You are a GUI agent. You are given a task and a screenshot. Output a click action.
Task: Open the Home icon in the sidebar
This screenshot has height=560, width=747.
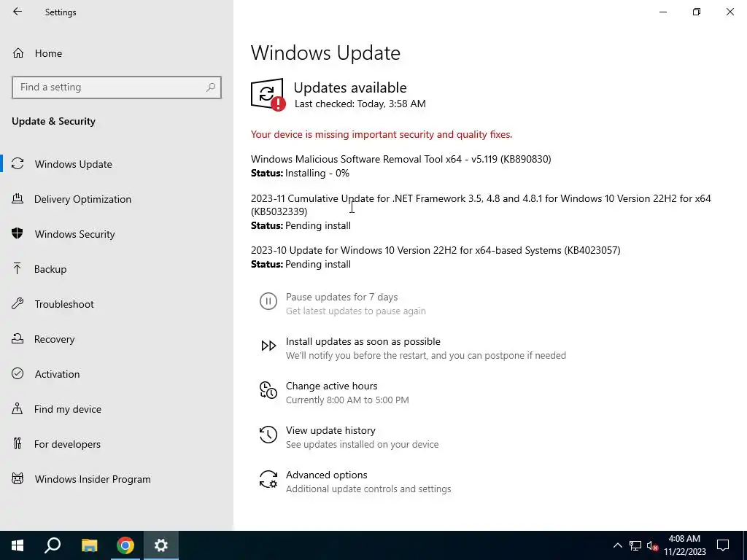[18, 52]
